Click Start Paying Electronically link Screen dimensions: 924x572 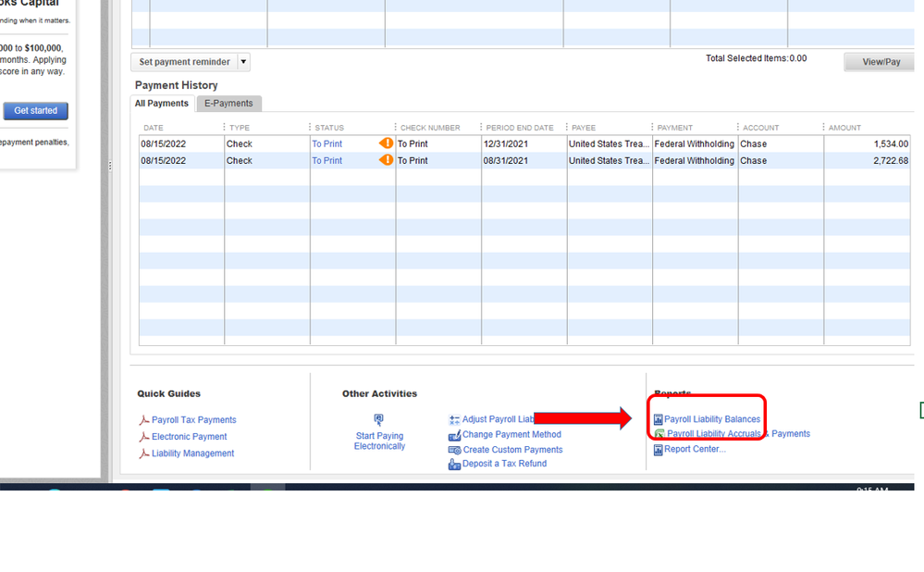coord(379,441)
